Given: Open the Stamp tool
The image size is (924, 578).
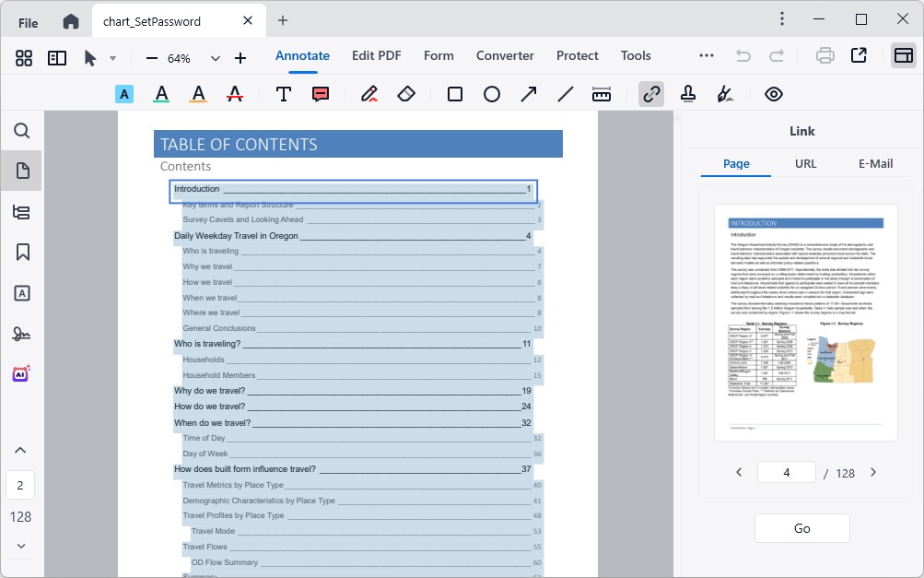Looking at the screenshot, I should 688,93.
